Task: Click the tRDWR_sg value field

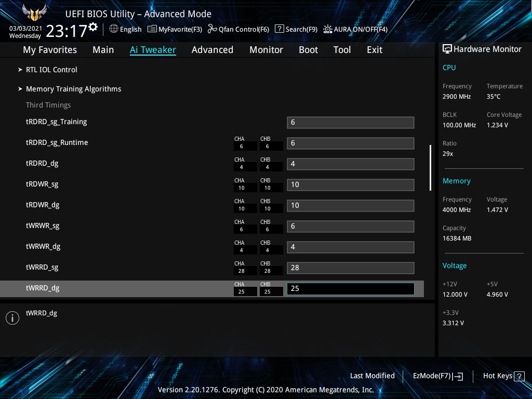Action: tap(351, 184)
